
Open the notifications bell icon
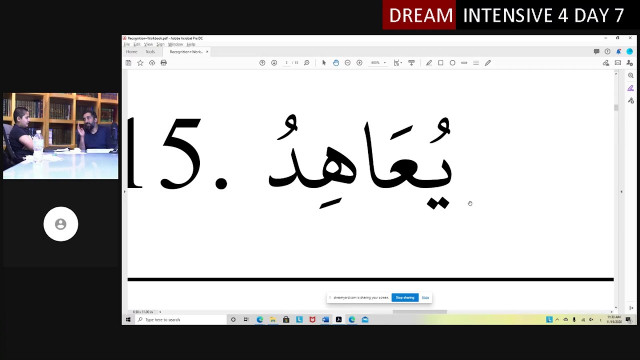point(619,51)
